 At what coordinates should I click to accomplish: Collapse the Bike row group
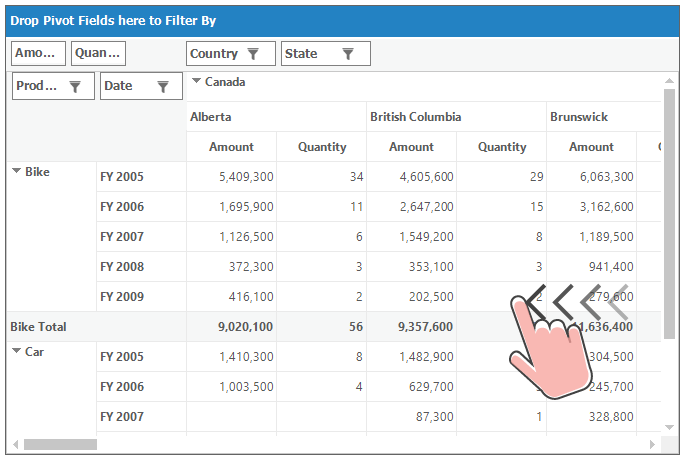point(16,171)
